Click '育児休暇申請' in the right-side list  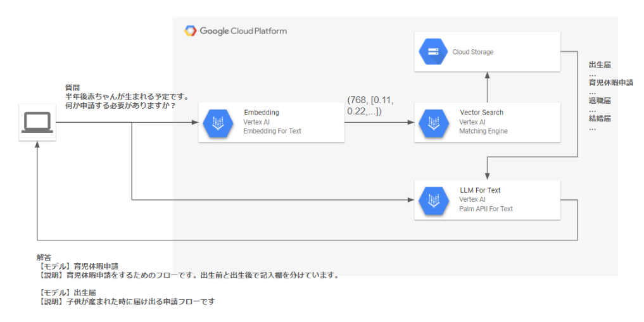click(x=610, y=83)
